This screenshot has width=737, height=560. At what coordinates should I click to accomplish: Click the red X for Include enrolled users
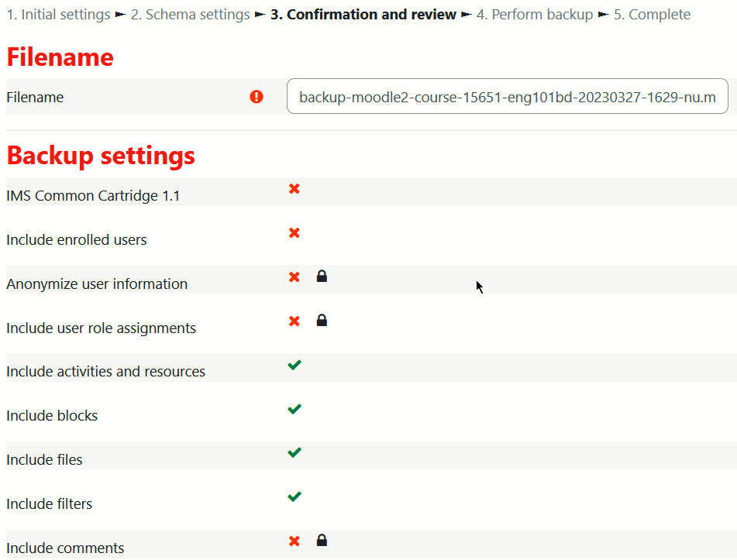[x=294, y=233]
